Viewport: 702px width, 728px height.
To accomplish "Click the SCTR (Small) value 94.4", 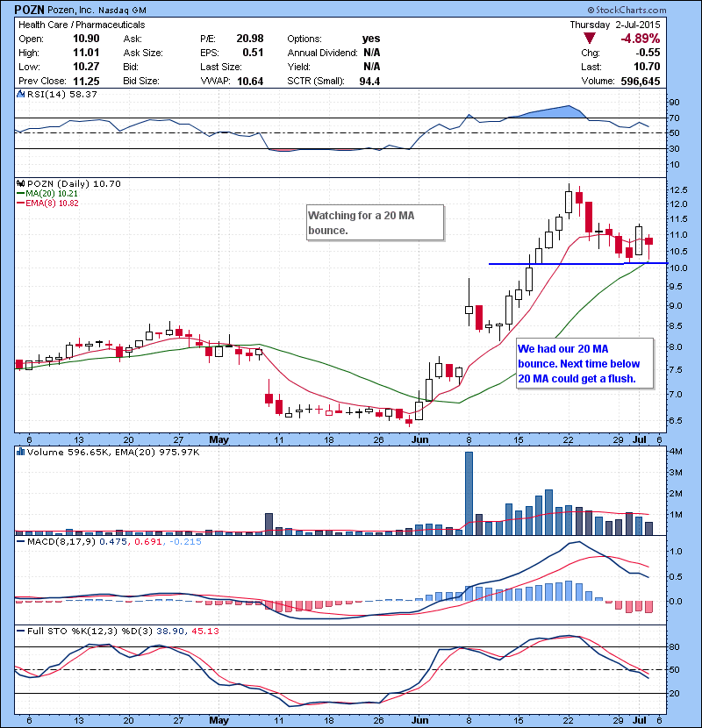I will tap(369, 82).
